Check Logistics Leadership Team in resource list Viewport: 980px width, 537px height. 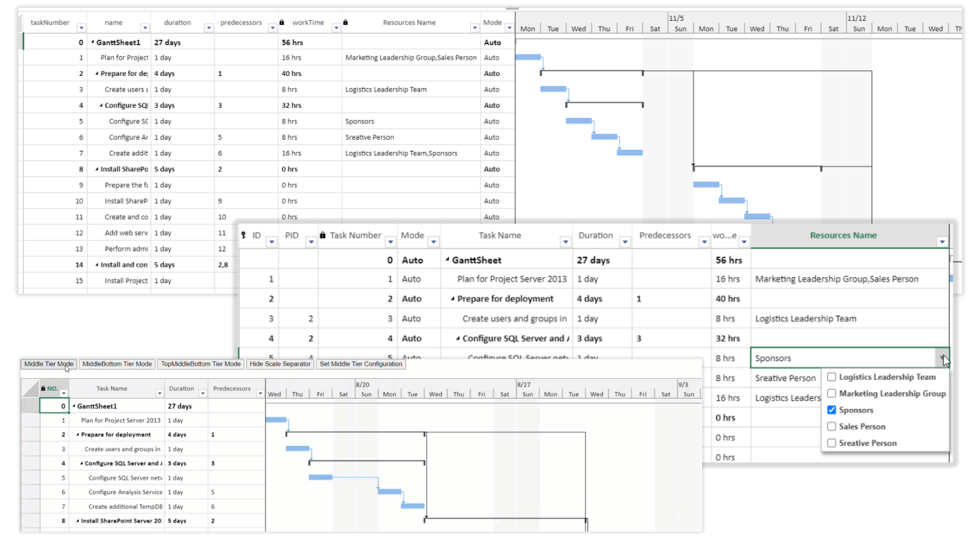click(x=832, y=377)
